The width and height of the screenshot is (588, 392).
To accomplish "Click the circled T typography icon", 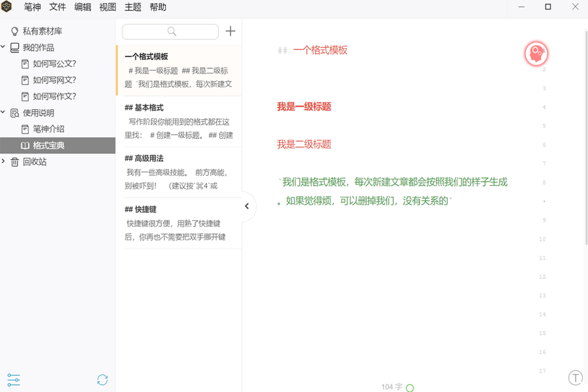I will 575,378.
